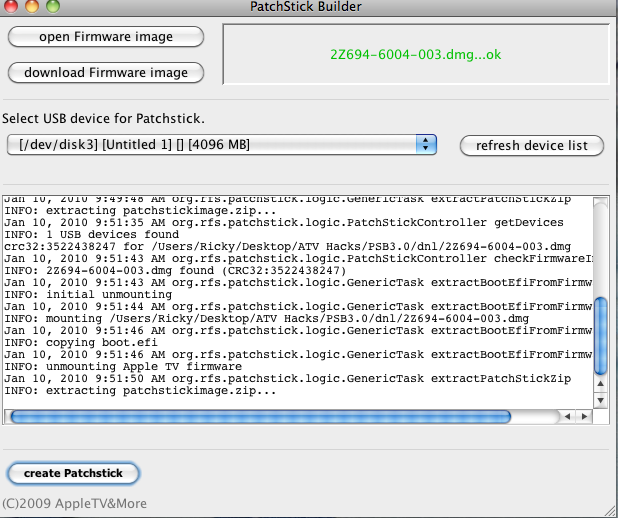Viewport: 618px width, 518px height.
Task: Click download Firmware image button
Action: tap(106, 73)
